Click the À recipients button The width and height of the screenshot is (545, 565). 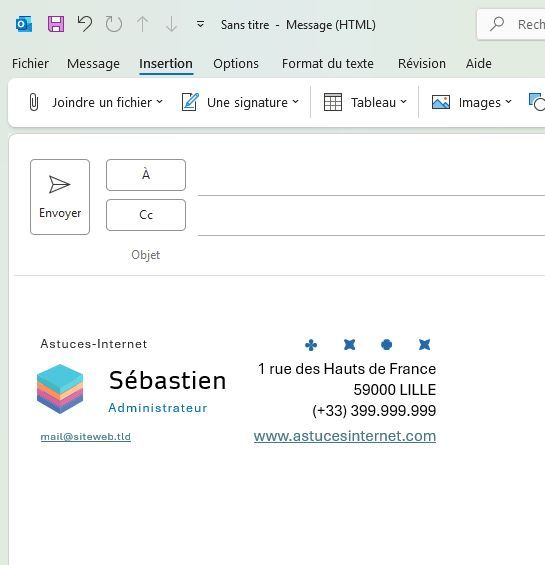point(146,175)
